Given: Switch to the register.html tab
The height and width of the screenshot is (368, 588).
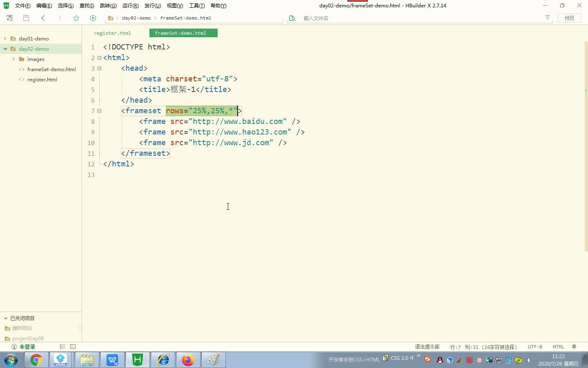Looking at the screenshot, I should [x=112, y=33].
